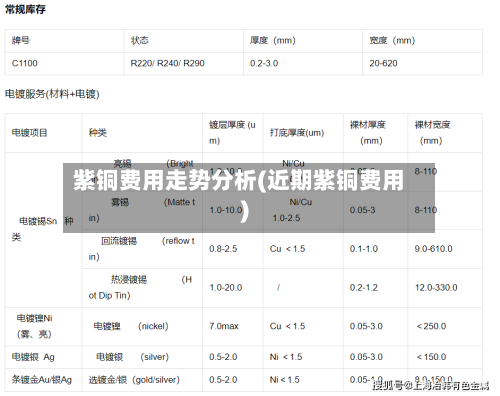This screenshot has height=396, width=500.
Task: Click Ni<1.5 in the gold/silver row
Action: point(285,380)
